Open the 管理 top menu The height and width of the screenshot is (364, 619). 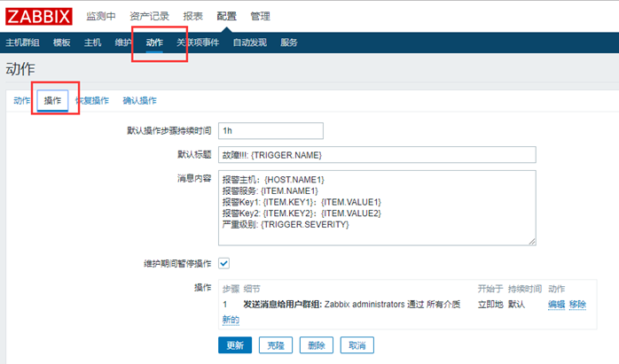(x=260, y=16)
